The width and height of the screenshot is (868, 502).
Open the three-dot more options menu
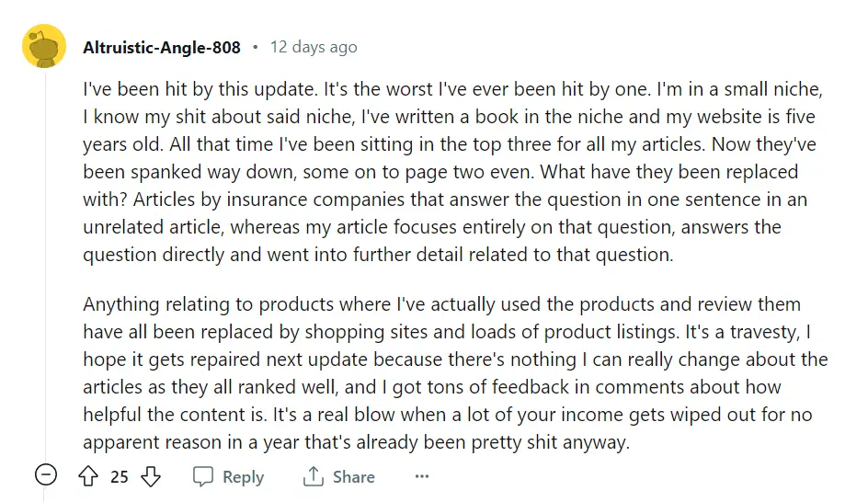click(x=422, y=476)
